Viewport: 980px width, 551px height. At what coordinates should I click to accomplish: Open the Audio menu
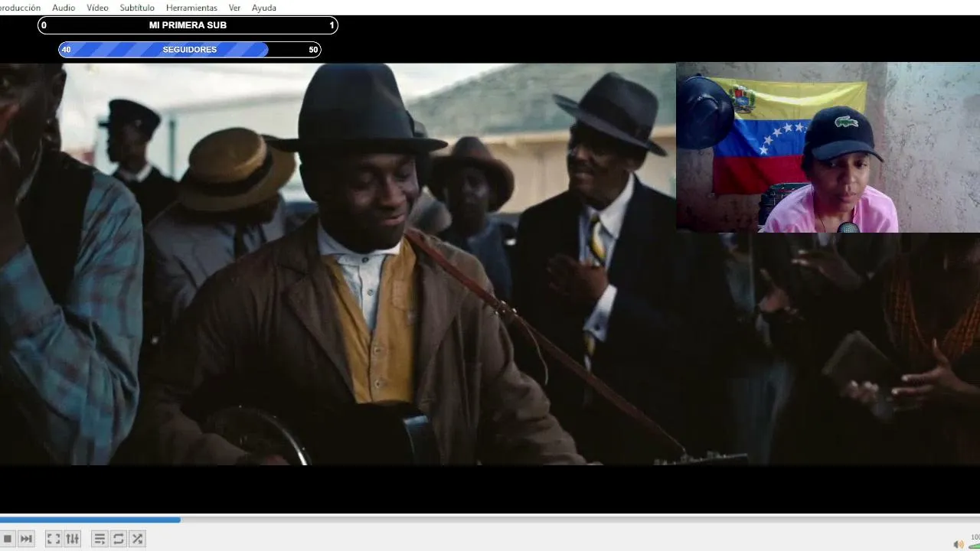[x=64, y=8]
